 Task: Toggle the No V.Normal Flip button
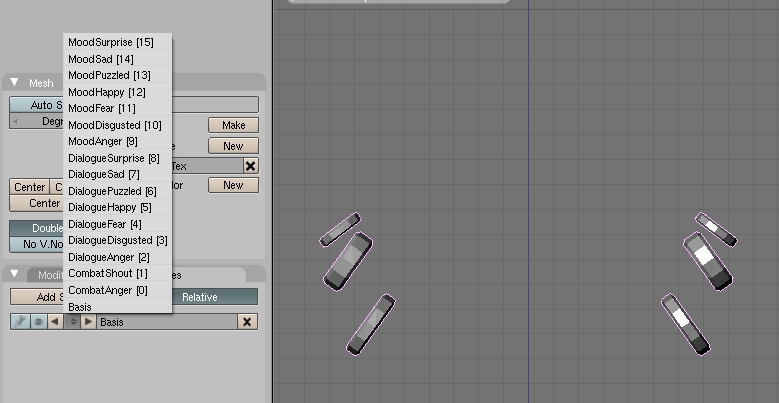36,244
